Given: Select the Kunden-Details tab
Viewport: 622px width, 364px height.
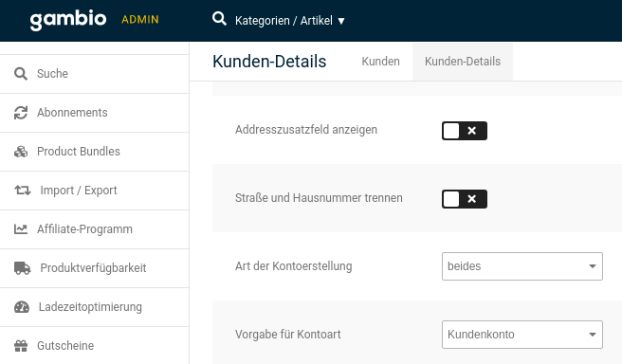Looking at the screenshot, I should pyautogui.click(x=463, y=62).
